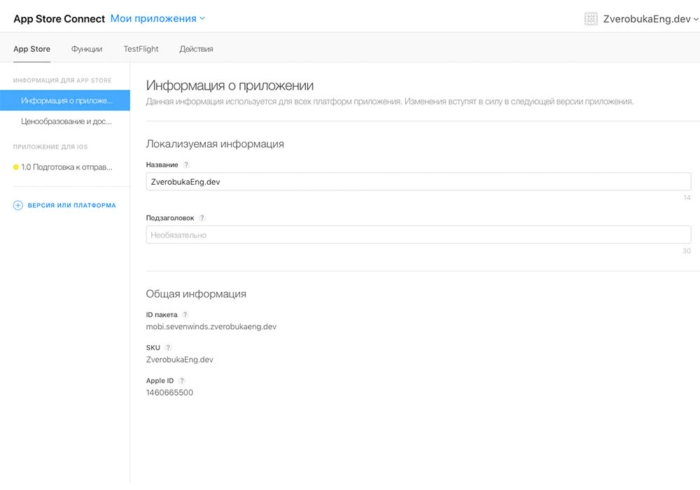The width and height of the screenshot is (700, 490).
Task: Click the Версия или платформа link
Action: point(72,205)
